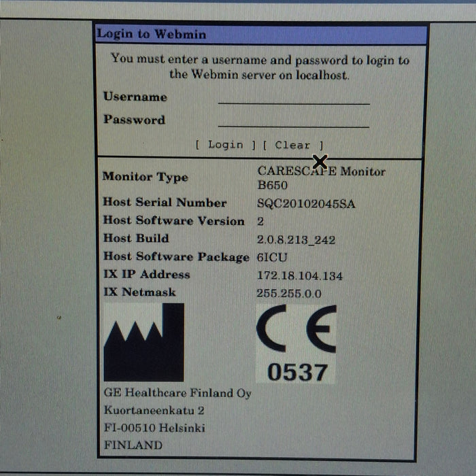476x476 pixels.
Task: Click IP address '172.18.104.134'
Action: 300,275
